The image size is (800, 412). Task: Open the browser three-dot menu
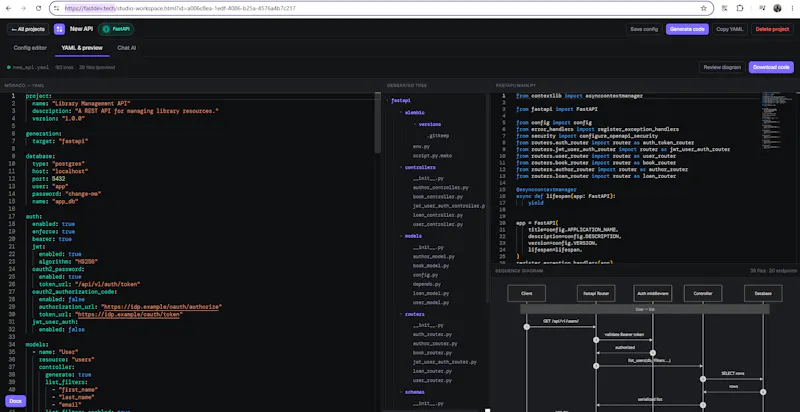[x=792, y=8]
